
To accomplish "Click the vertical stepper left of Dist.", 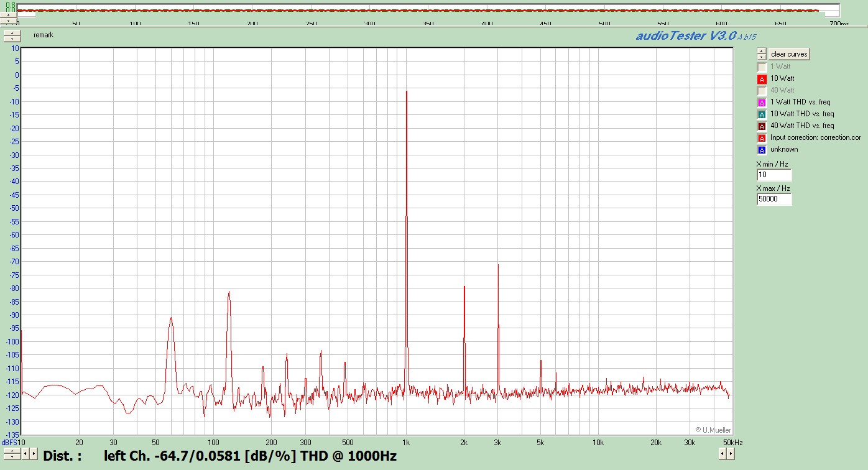I will [x=12, y=454].
